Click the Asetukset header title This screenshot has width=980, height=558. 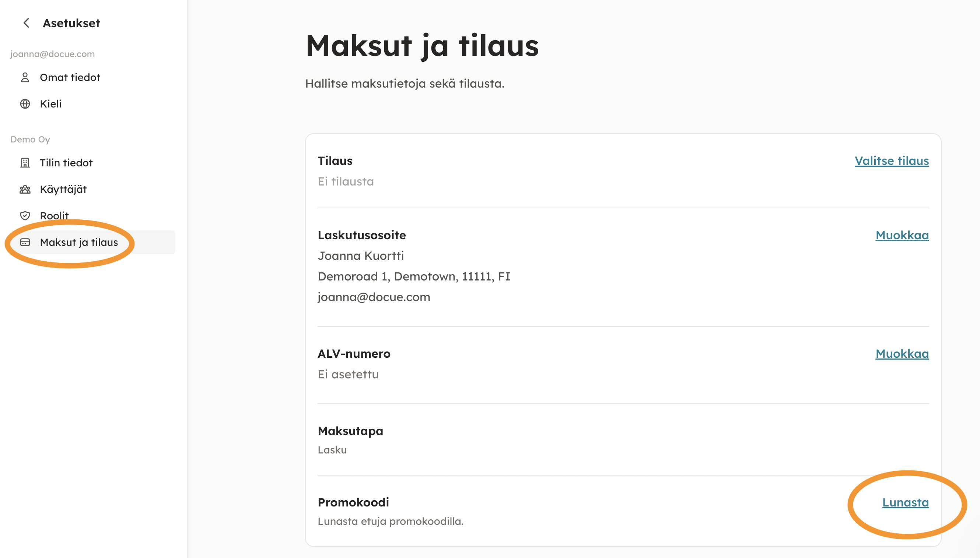[x=71, y=23]
